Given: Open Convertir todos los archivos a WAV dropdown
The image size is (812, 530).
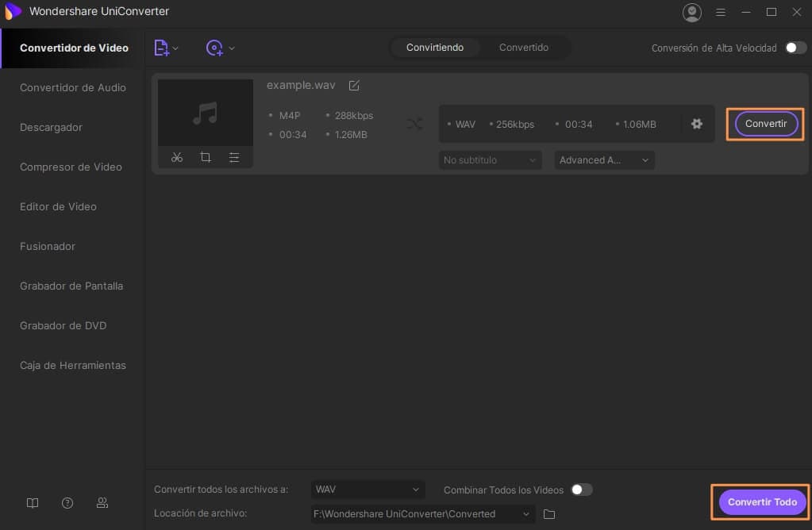Looking at the screenshot, I should coord(368,489).
